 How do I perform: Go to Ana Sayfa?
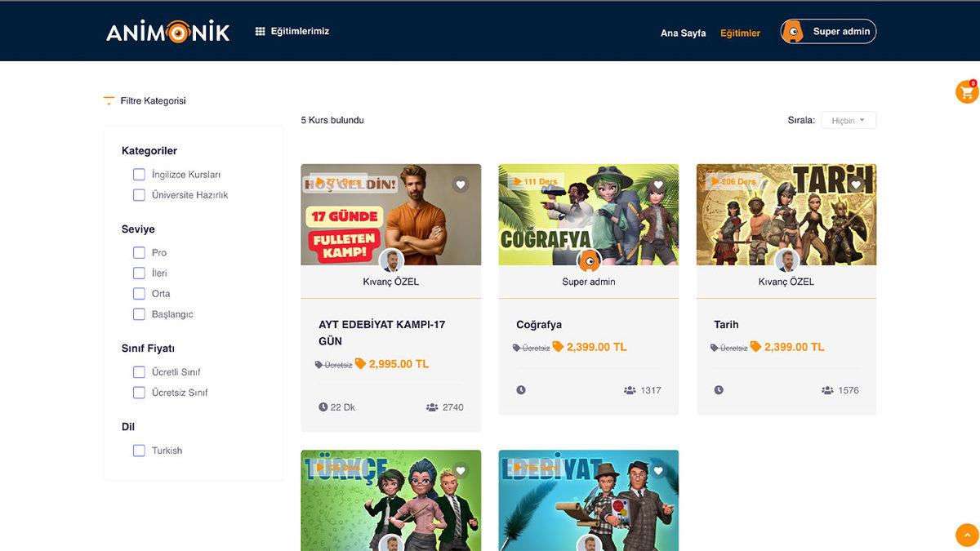pos(683,33)
